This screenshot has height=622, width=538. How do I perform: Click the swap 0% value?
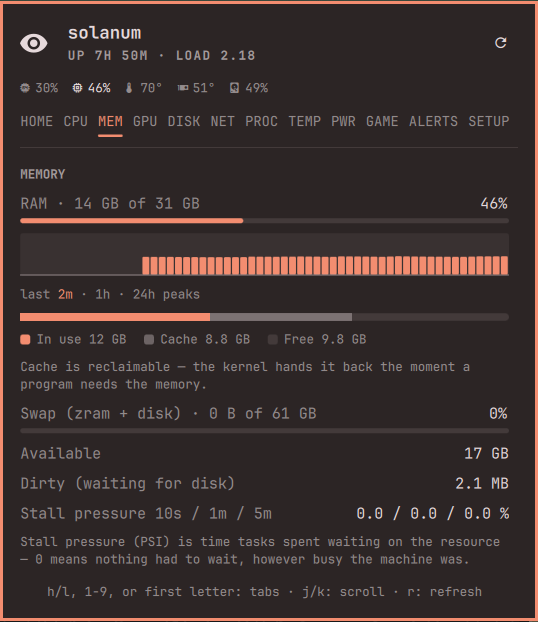pyautogui.click(x=498, y=414)
